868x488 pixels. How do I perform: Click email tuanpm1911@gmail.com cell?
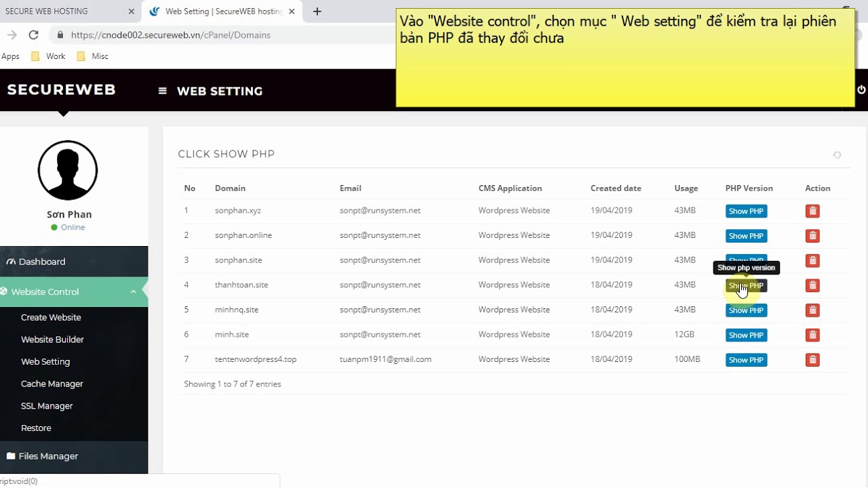385,359
